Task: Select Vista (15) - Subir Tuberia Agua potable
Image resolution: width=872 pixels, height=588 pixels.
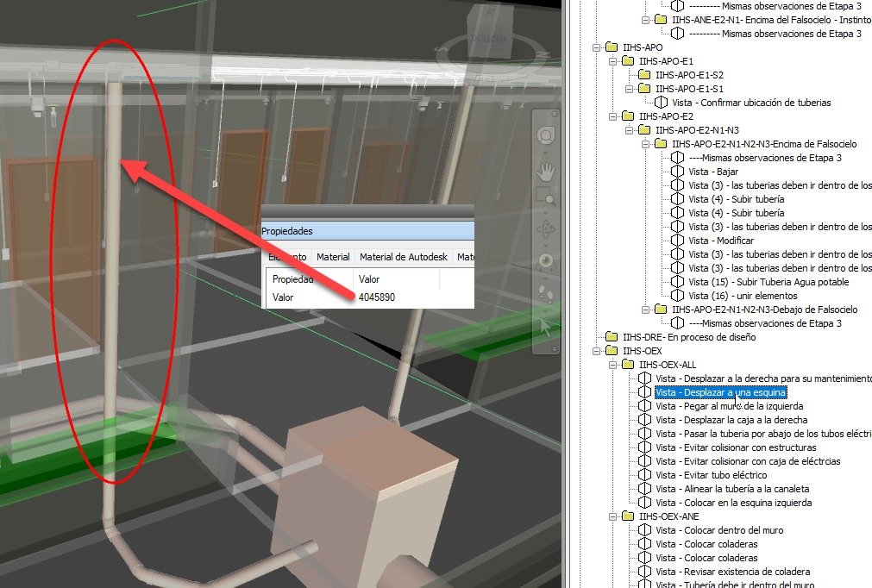Action: tap(768, 282)
